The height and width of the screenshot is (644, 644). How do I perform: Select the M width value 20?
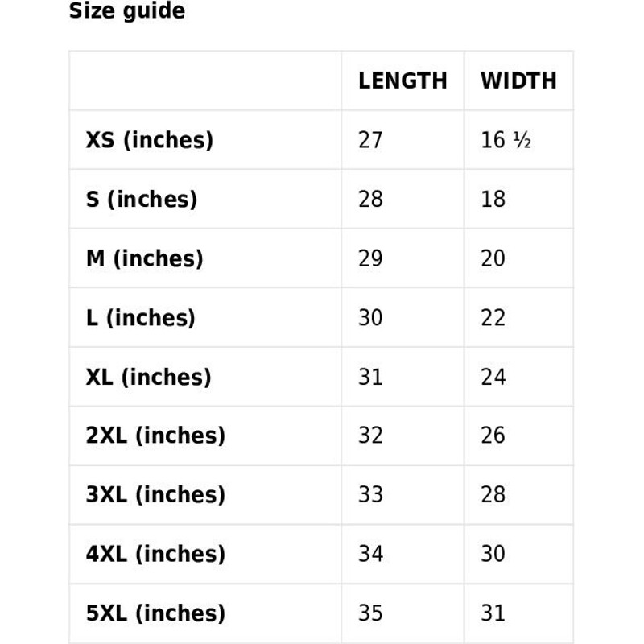click(x=493, y=258)
